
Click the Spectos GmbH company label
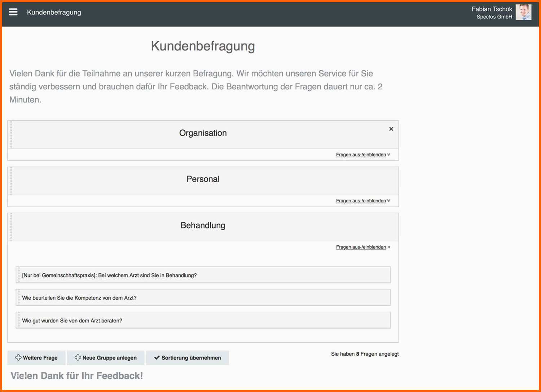[x=494, y=17]
